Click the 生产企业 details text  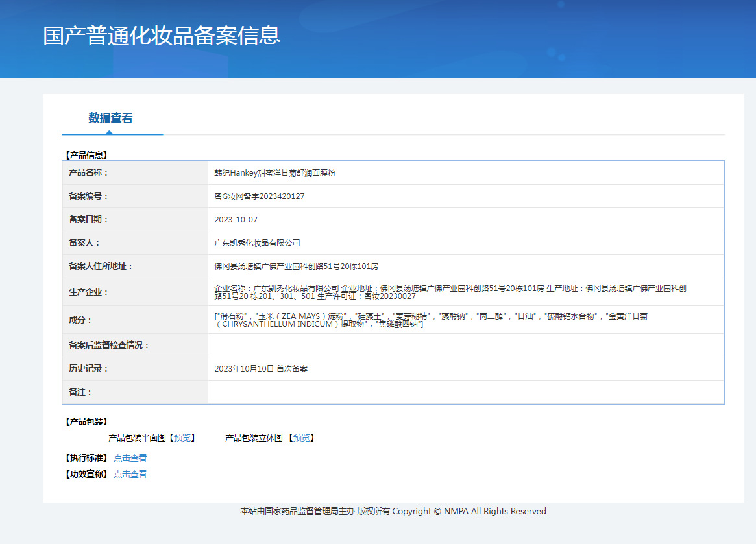[450, 292]
